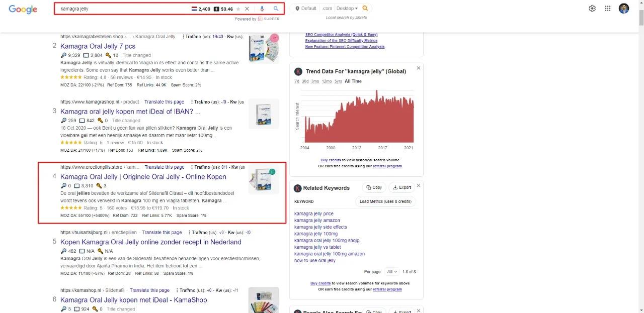Click the Netherlands flag volume indicator
This screenshot has width=644, height=313.
pyautogui.click(x=194, y=9)
